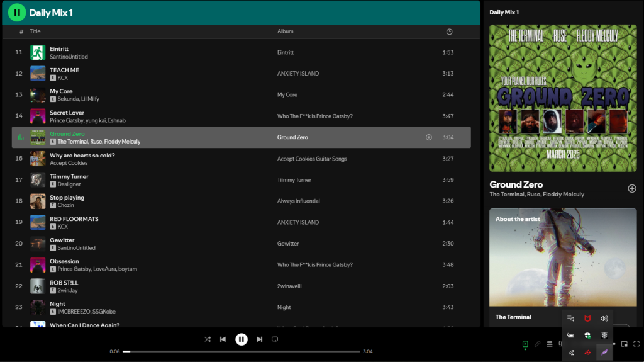Open Windows Security shield tray icon
644x362 pixels.
[587, 336]
